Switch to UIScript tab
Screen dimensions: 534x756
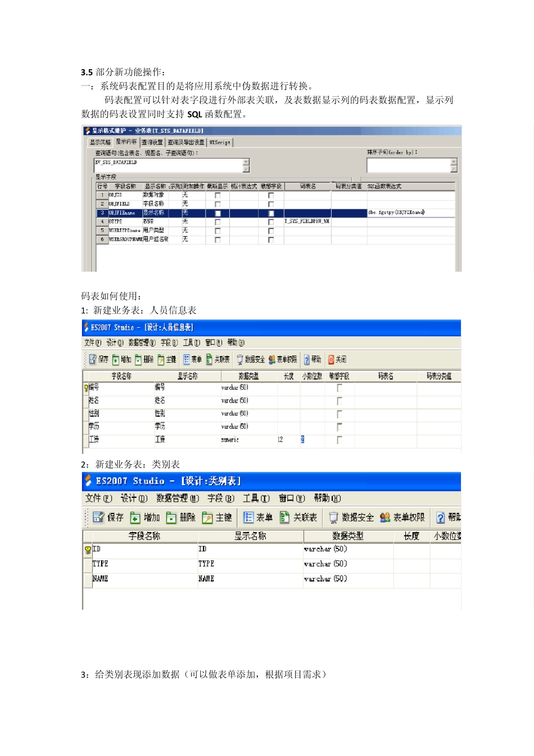pyautogui.click(x=220, y=142)
